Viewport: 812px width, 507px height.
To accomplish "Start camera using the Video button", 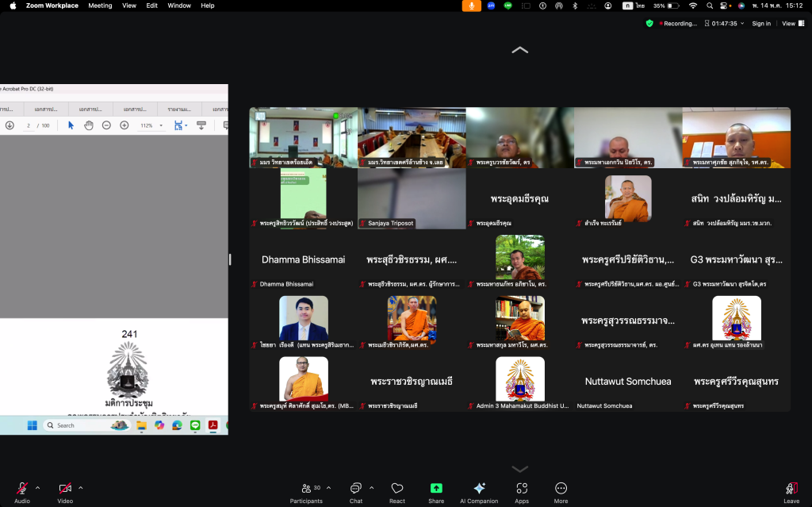I will (x=65, y=488).
